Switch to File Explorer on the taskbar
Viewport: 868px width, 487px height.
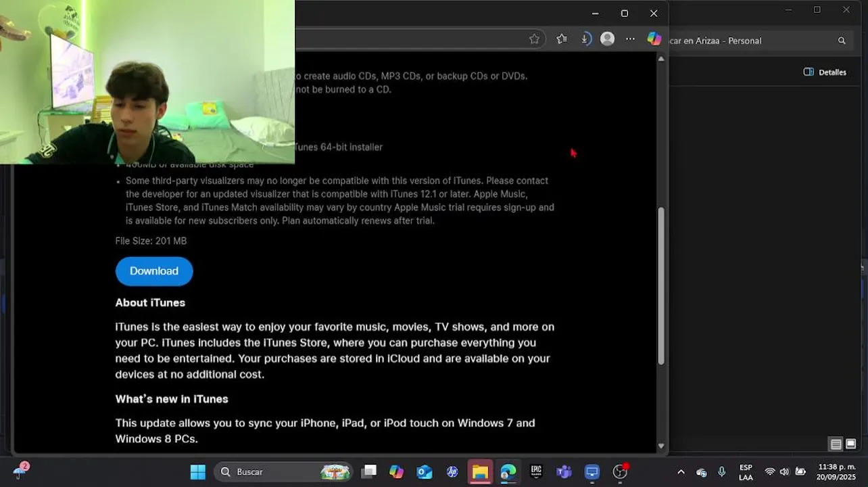click(480, 471)
